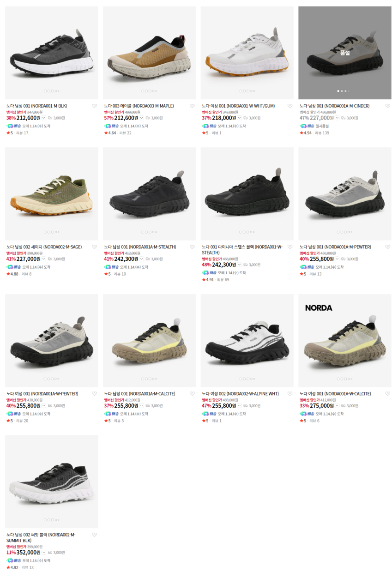Expand price details arrow beside 227,000원 sage shoe
Screen dimensions: 392x572
(44, 259)
